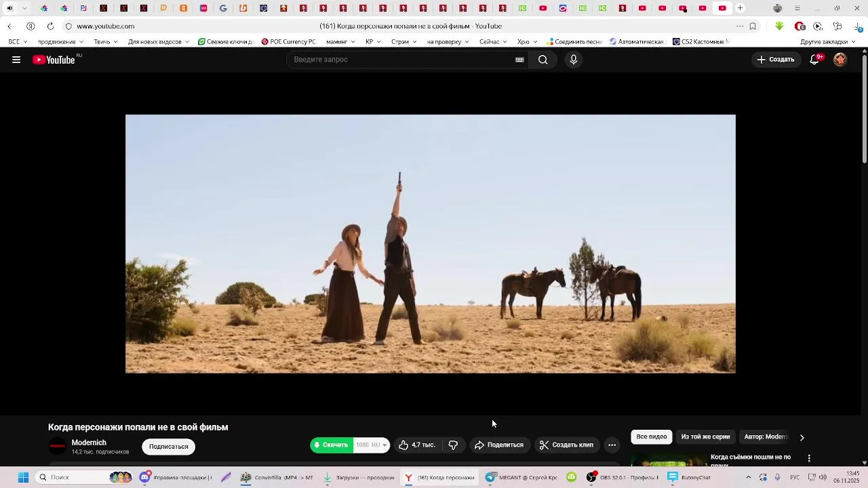Expand the Твичь bookmarks folder
The height and width of the screenshot is (488, 868).
pos(106,42)
